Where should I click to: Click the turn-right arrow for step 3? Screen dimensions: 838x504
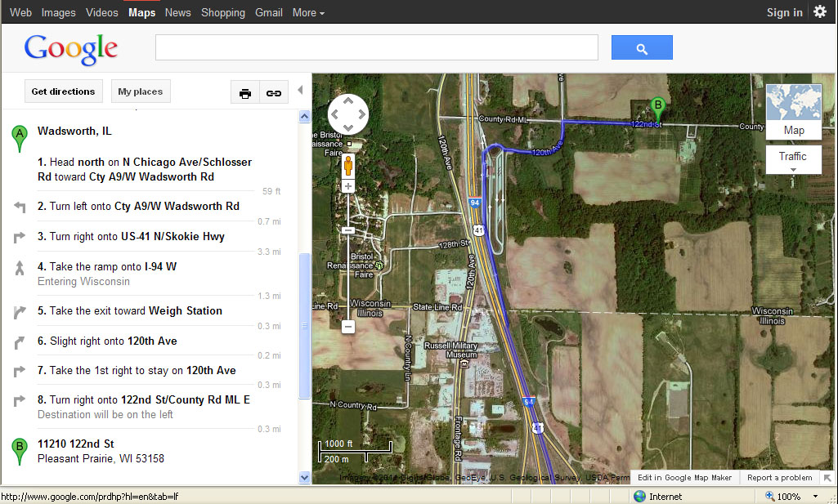pos(20,237)
